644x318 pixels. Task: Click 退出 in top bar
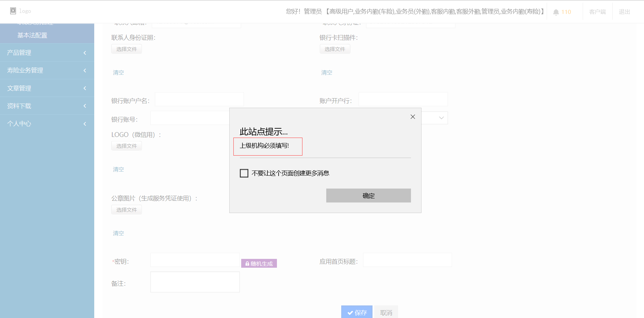tap(624, 12)
